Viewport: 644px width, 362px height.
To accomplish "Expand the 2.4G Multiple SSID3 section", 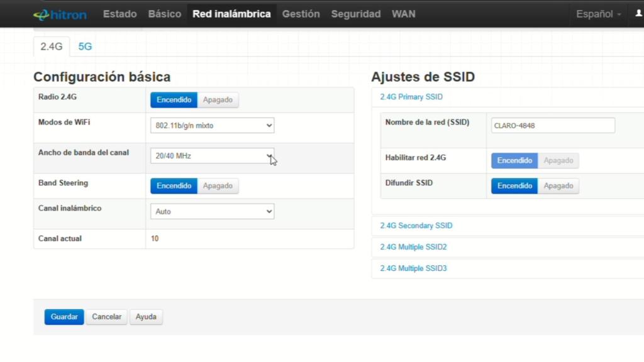I will click(413, 268).
